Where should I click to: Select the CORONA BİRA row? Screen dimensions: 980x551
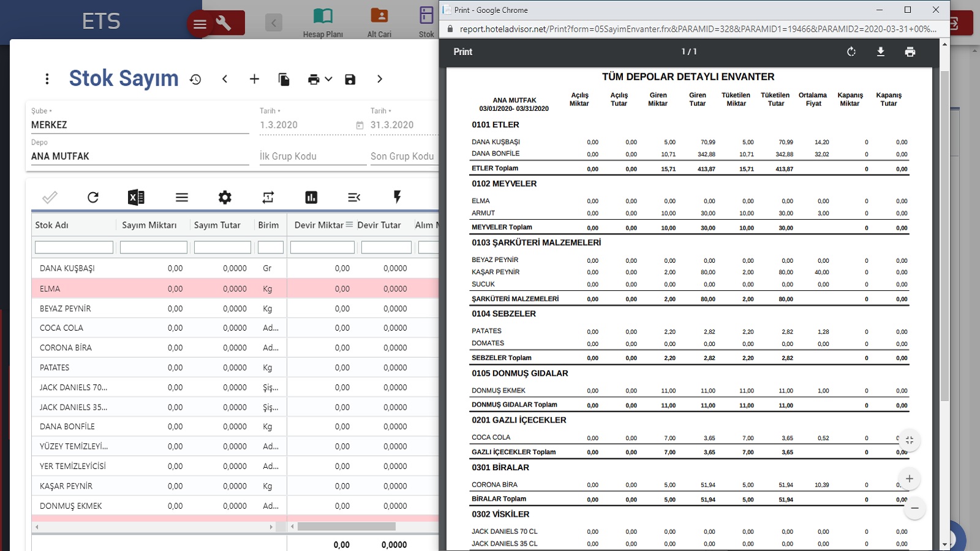235,348
